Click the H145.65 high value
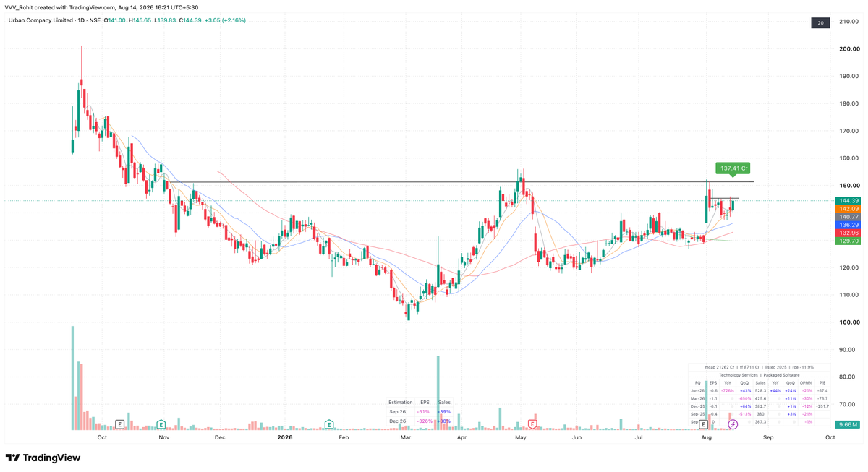The height and width of the screenshot is (472, 868). 141,20
